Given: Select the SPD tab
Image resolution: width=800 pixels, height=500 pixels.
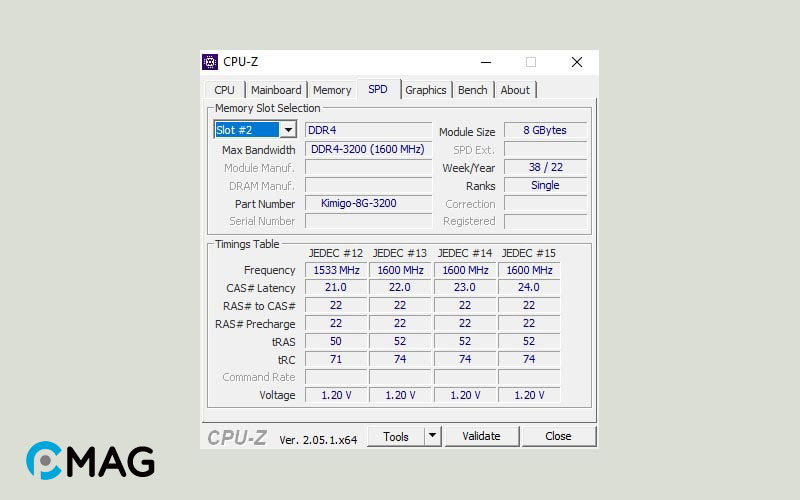Looking at the screenshot, I should click(x=378, y=89).
